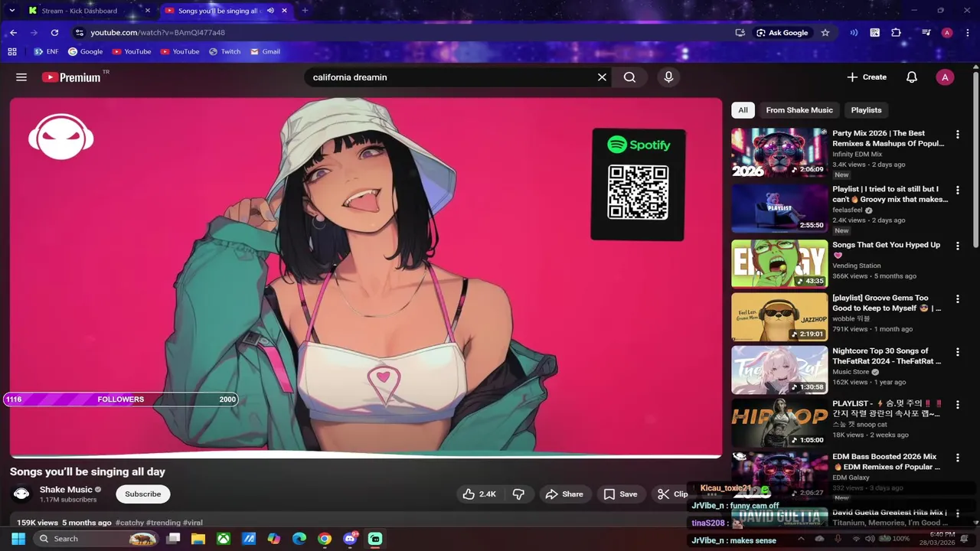
Task: Select the From Shake Music chip
Action: point(799,110)
